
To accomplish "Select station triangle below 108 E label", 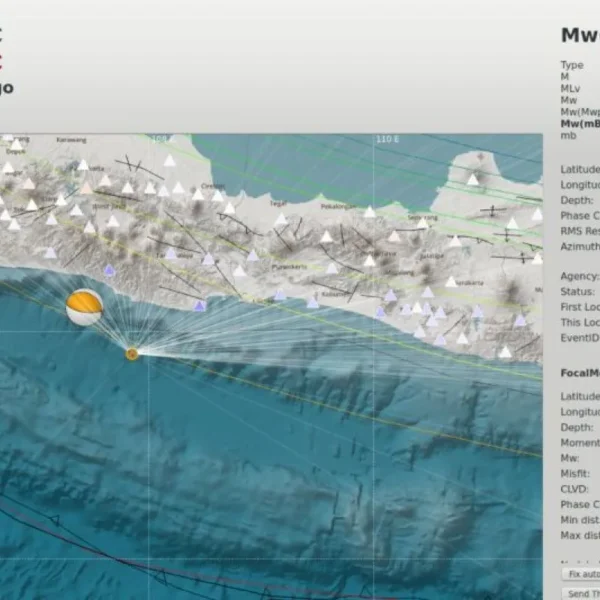I will click(169, 160).
